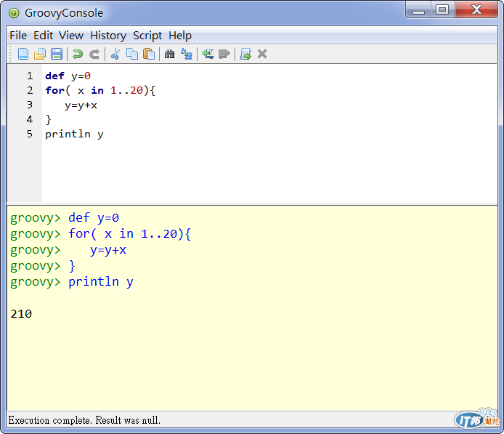Click editor line 'for( x in 1..20){'
The height and width of the screenshot is (434, 504).
coord(100,90)
